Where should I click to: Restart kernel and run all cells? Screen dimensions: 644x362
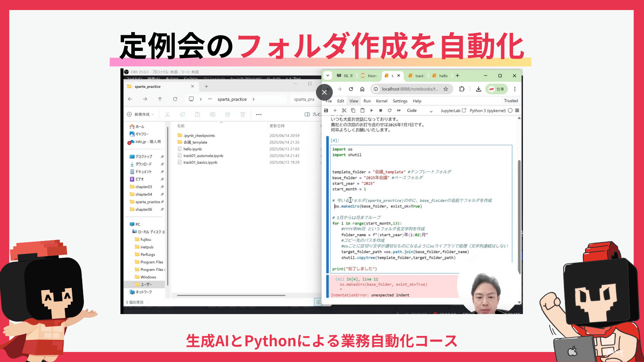[x=399, y=111]
